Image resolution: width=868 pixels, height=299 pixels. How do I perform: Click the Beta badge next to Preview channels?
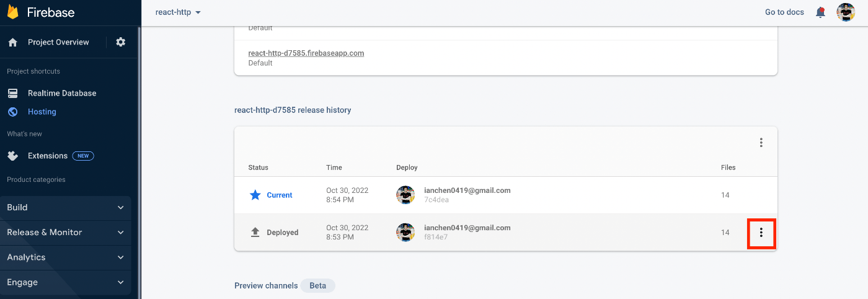[318, 286]
